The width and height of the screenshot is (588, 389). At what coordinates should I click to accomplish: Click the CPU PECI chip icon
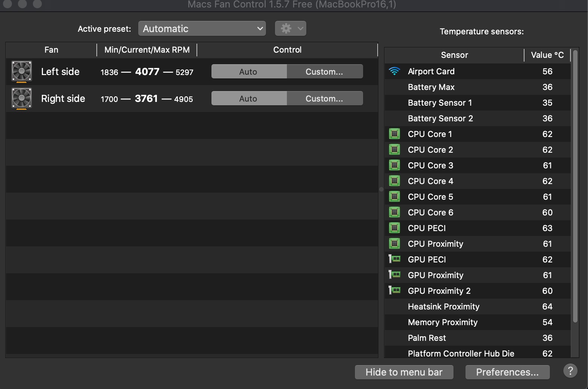coord(394,228)
